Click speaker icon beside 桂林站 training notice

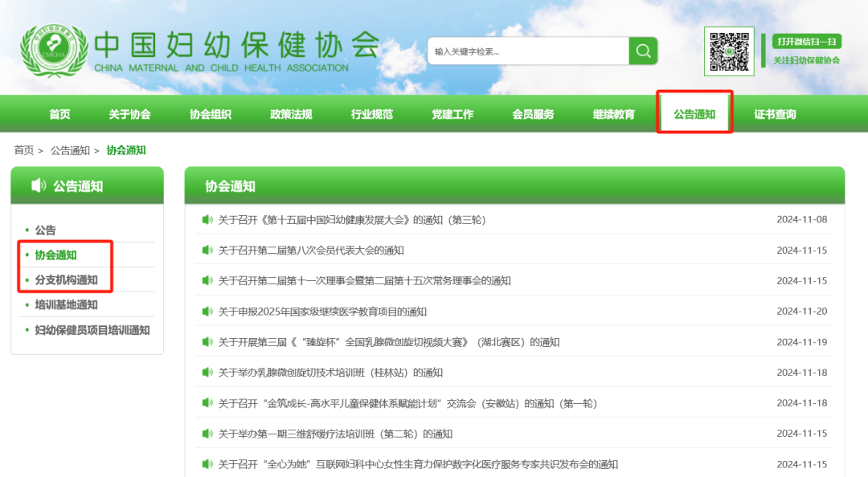(x=207, y=373)
